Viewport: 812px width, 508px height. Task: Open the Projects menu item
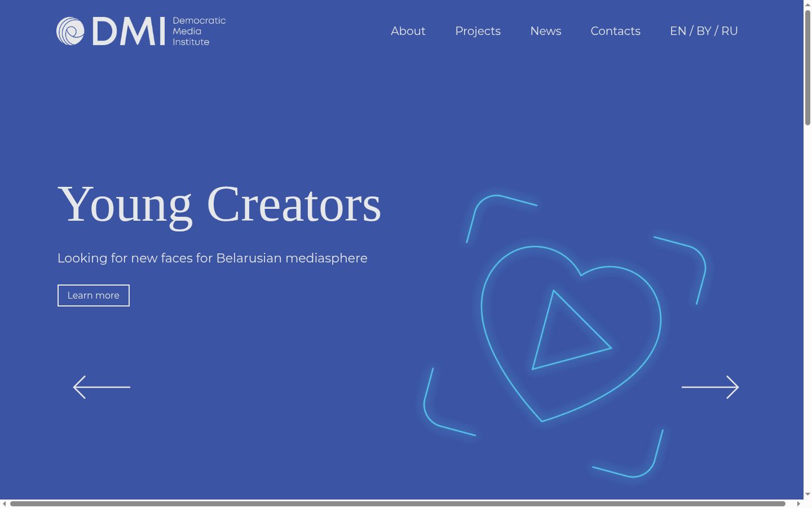478,31
